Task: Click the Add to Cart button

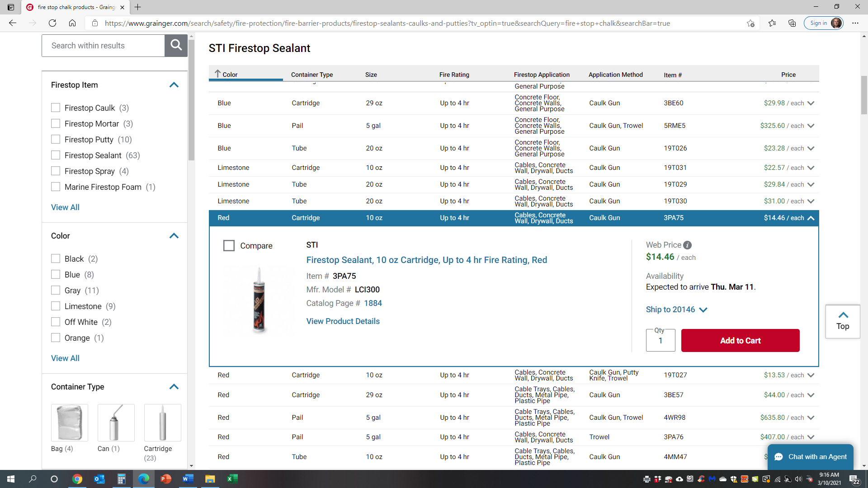Action: (740, 341)
